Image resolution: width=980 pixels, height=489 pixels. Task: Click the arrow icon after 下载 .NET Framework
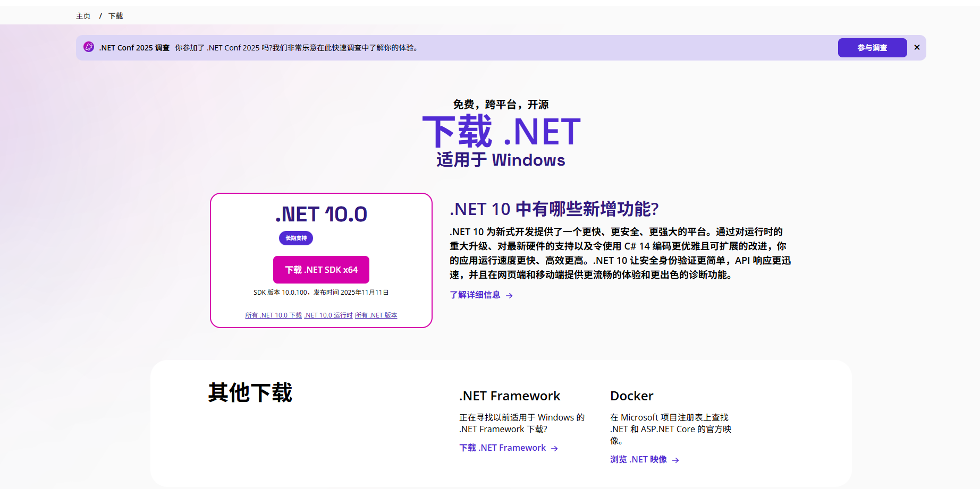(554, 449)
